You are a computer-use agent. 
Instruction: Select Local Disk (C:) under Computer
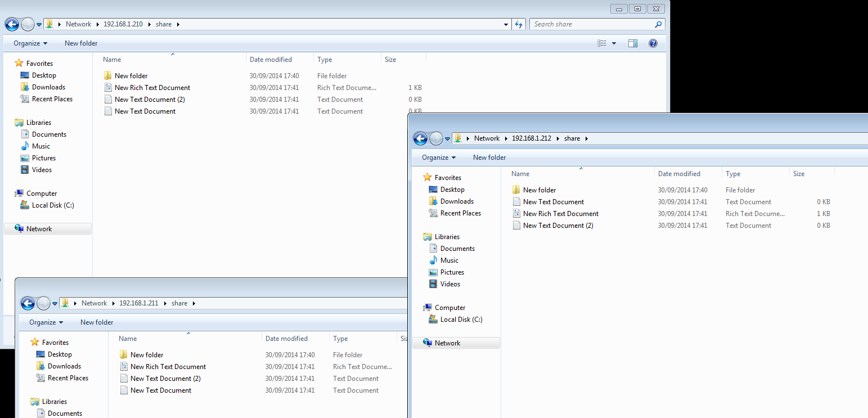pyautogui.click(x=51, y=205)
